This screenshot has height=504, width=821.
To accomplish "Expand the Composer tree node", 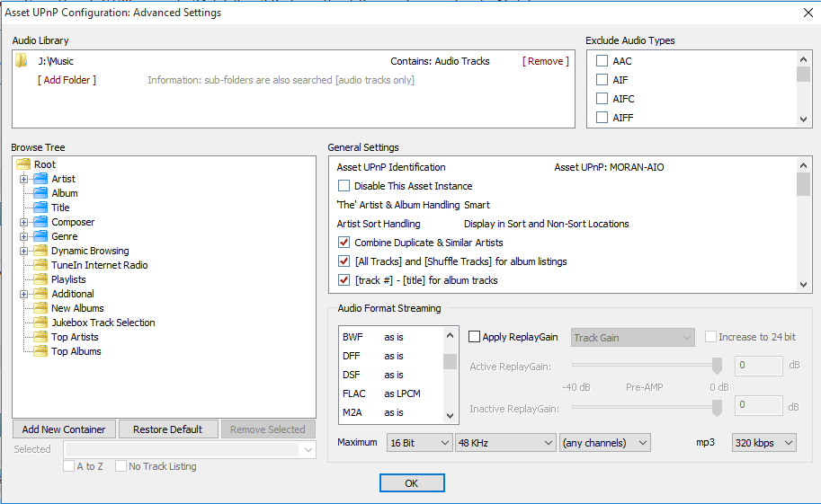I will click(24, 222).
